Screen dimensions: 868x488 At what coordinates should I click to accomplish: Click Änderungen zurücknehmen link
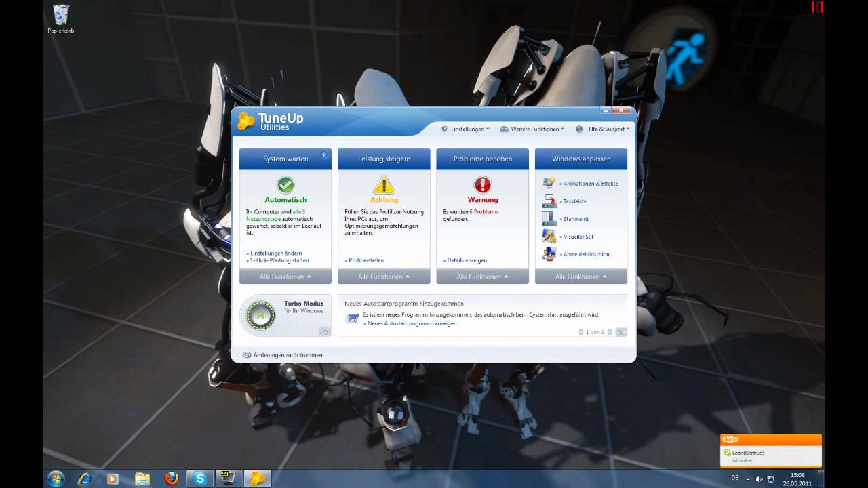tap(288, 354)
